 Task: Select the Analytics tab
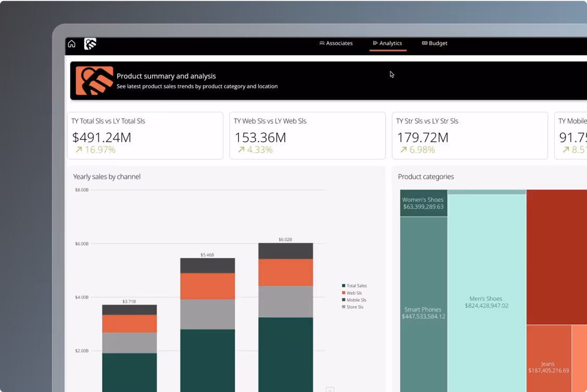(388, 43)
